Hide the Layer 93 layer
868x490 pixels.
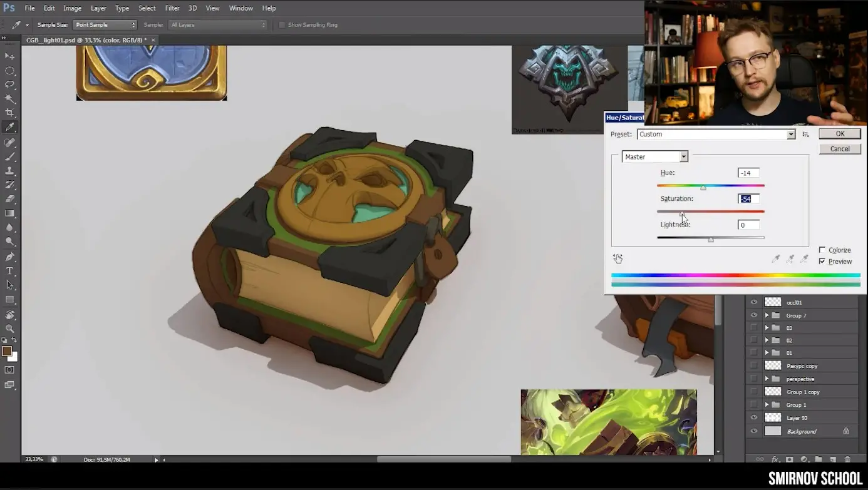pos(754,417)
